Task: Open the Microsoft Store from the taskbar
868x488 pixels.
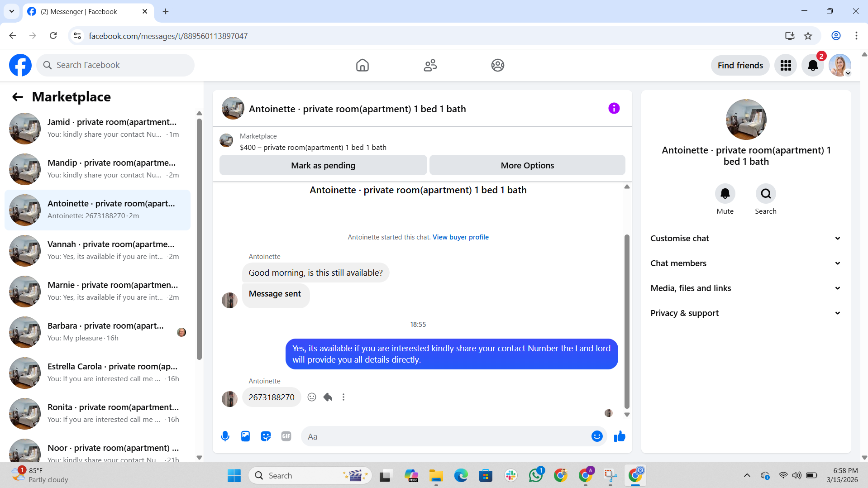Action: click(486, 475)
